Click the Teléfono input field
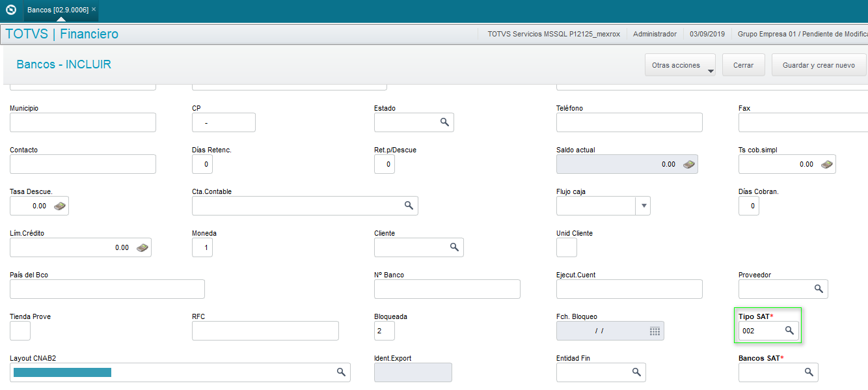 pos(629,122)
